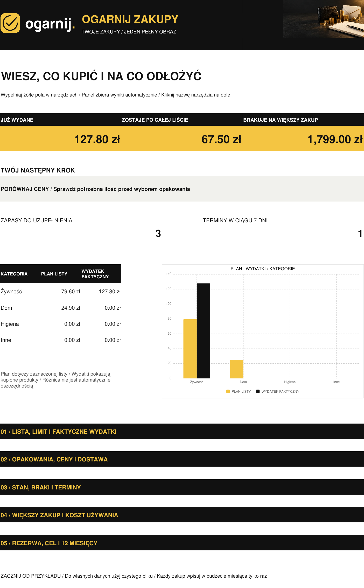Click the TERMINY W CIĄGU 7 DNI label
This screenshot has width=364, height=588.
click(235, 220)
